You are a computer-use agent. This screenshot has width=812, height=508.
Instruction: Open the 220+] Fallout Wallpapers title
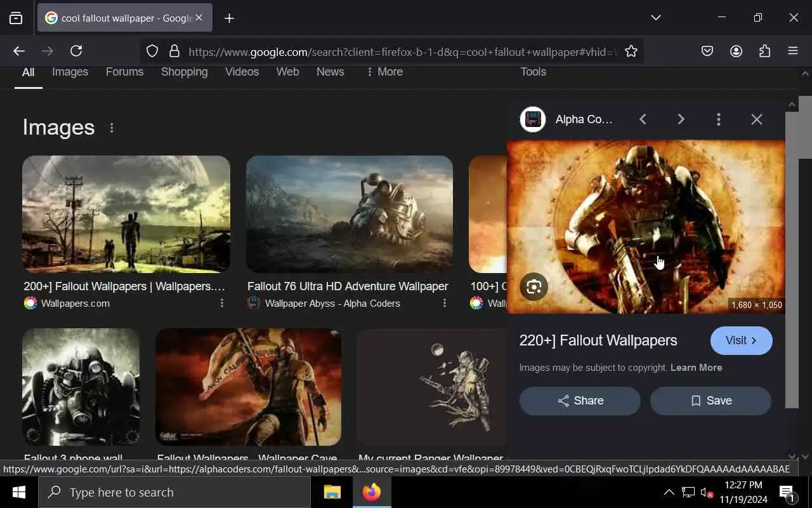point(598,341)
